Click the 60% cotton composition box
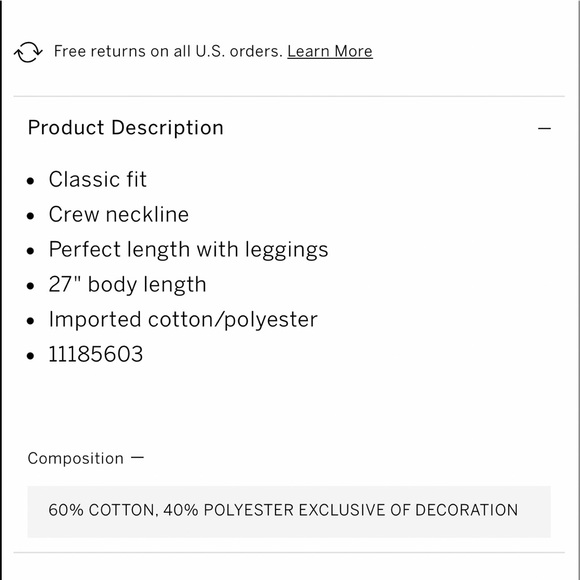The height and width of the screenshot is (580, 580). (x=289, y=512)
